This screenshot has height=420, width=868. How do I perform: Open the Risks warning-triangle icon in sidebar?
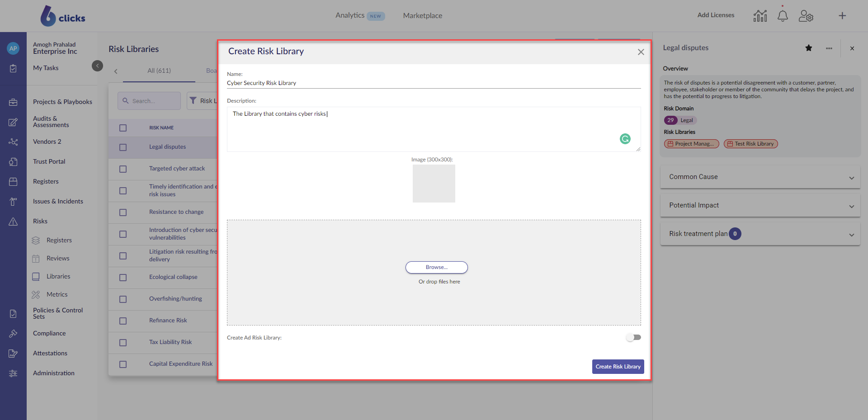click(13, 222)
